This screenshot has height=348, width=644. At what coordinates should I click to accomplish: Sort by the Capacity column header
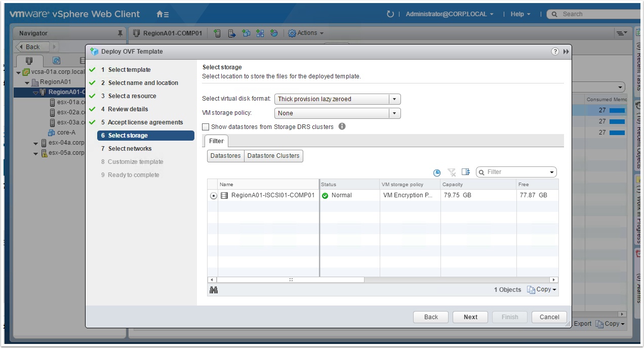pos(478,185)
